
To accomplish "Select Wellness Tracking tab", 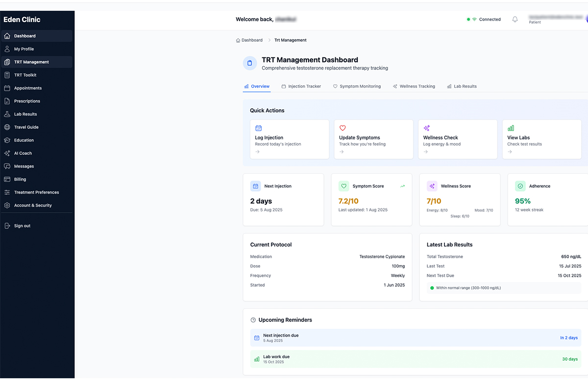I will coord(414,86).
